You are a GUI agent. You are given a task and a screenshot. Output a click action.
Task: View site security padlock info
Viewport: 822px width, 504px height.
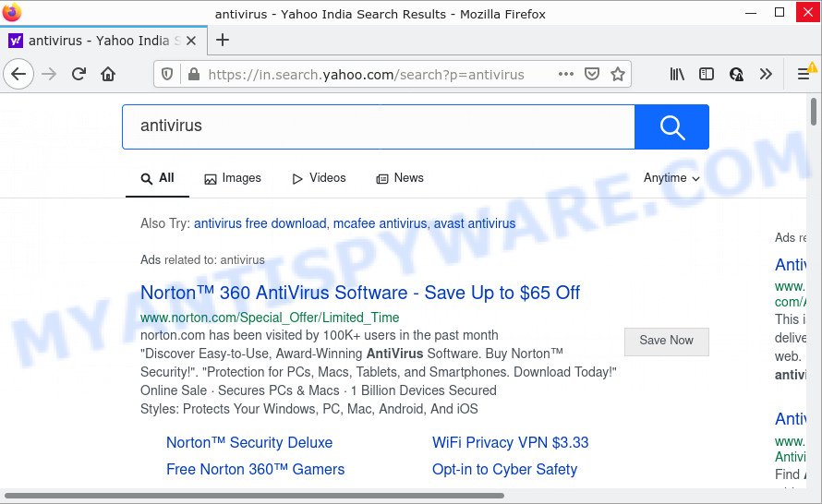pyautogui.click(x=194, y=75)
